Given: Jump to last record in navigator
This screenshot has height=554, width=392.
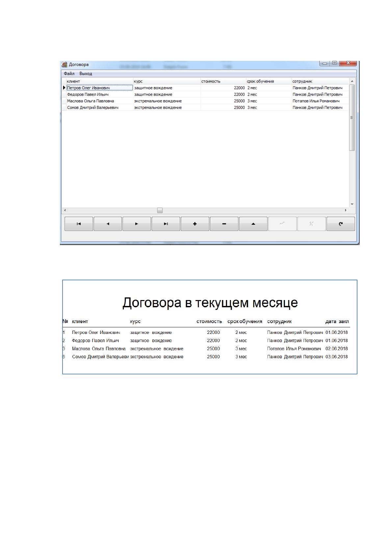Looking at the screenshot, I should click(x=166, y=224).
